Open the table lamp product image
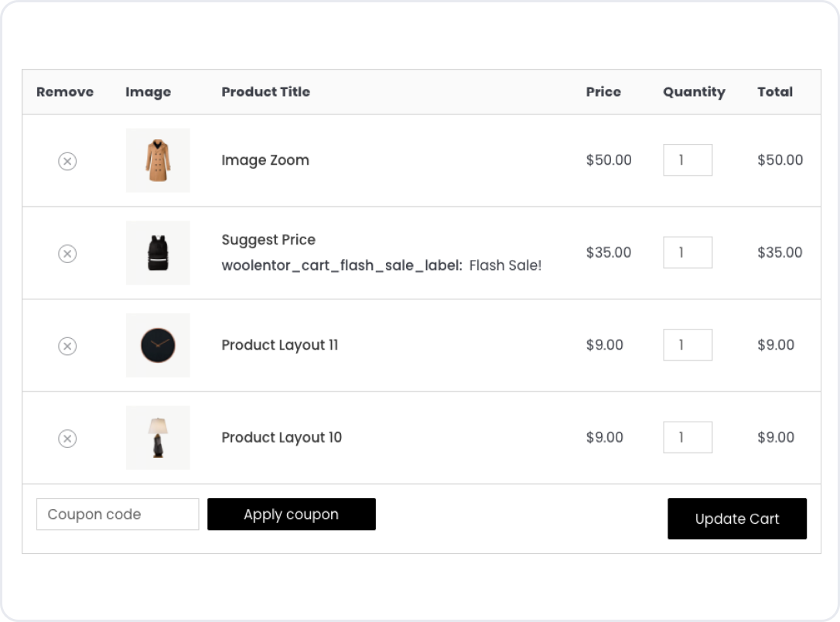Viewport: 840px width, 622px height. pos(158,438)
